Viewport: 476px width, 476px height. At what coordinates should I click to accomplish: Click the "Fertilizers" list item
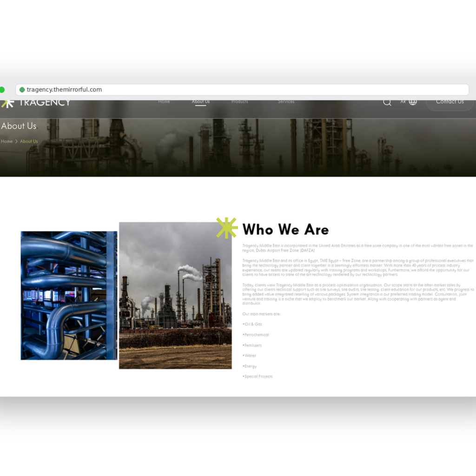click(x=252, y=345)
